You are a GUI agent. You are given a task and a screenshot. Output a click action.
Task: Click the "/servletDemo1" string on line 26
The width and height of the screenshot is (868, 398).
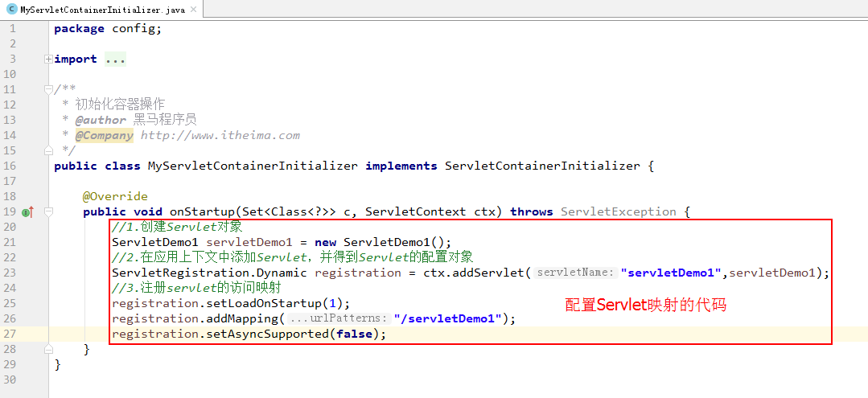click(448, 319)
